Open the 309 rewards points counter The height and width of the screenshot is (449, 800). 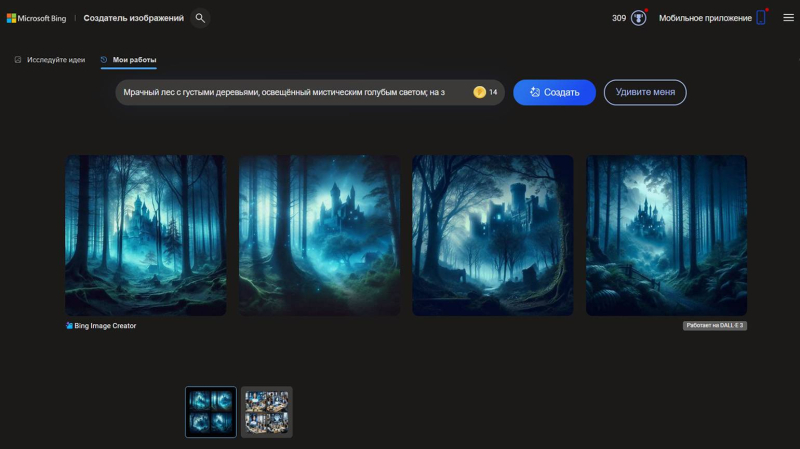619,18
